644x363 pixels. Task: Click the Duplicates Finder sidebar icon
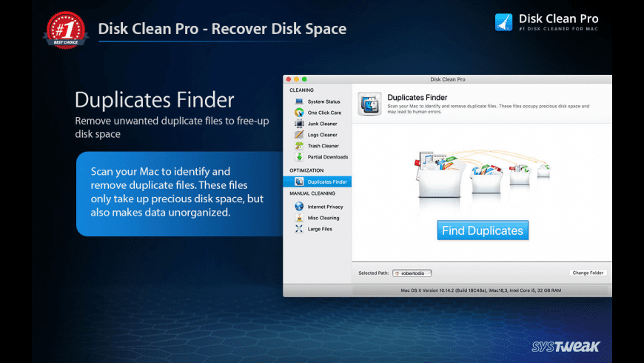pos(299,181)
